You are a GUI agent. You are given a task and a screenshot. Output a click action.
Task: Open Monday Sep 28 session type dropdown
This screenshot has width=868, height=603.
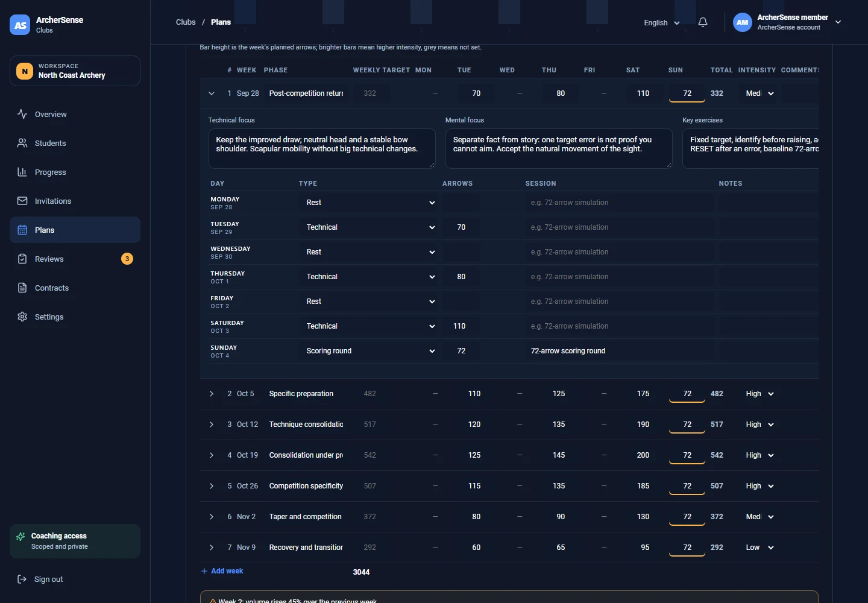tap(370, 203)
